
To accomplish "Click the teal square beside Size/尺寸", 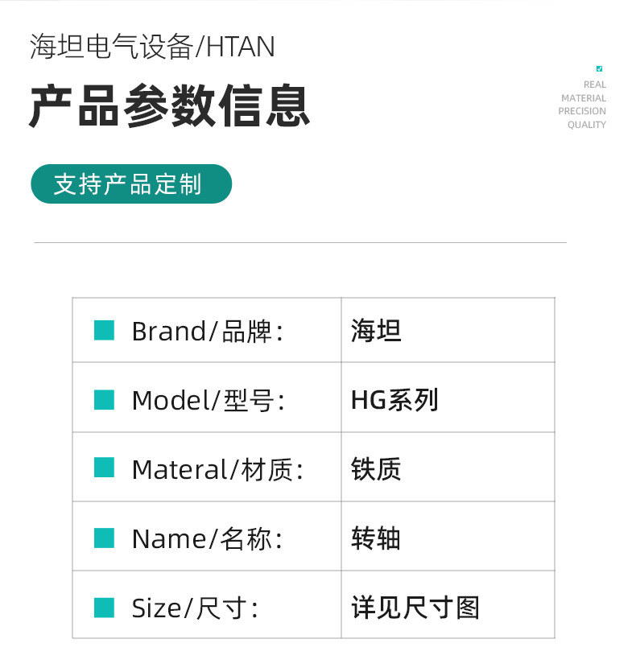I will [x=104, y=607].
